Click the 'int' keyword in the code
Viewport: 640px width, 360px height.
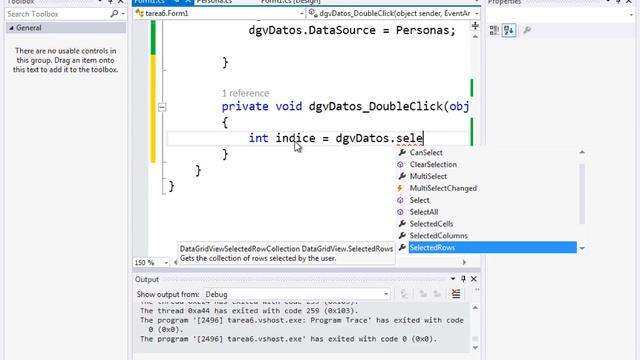click(x=259, y=138)
